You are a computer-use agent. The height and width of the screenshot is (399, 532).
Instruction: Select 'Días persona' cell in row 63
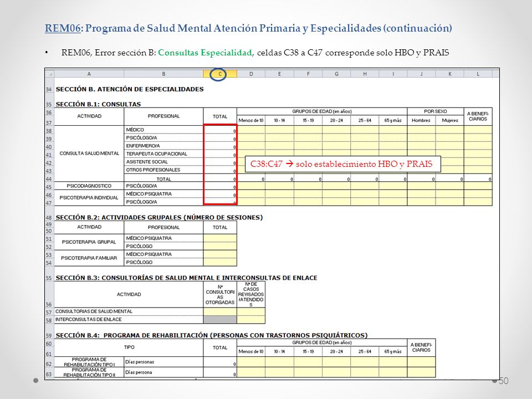163,372
